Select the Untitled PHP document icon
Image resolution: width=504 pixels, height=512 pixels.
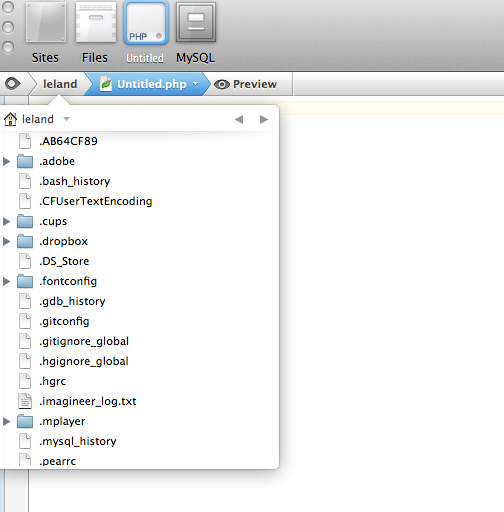[x=146, y=23]
